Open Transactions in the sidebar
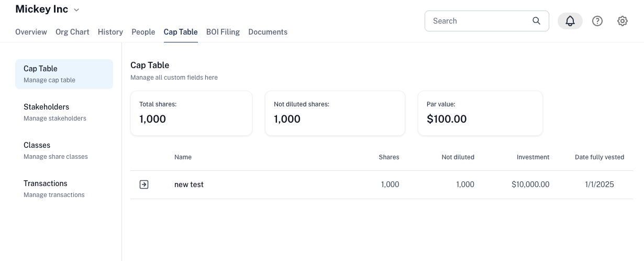This screenshot has height=261, width=644. tap(64, 189)
